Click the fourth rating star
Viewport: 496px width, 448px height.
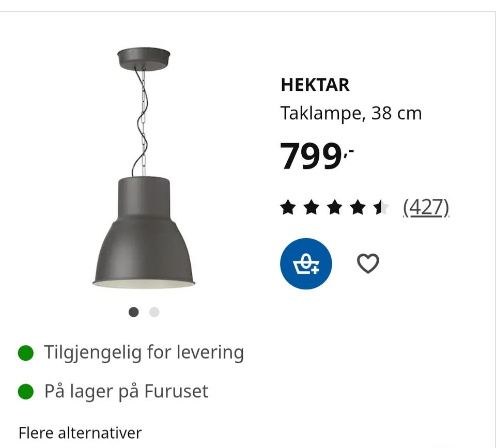click(358, 208)
